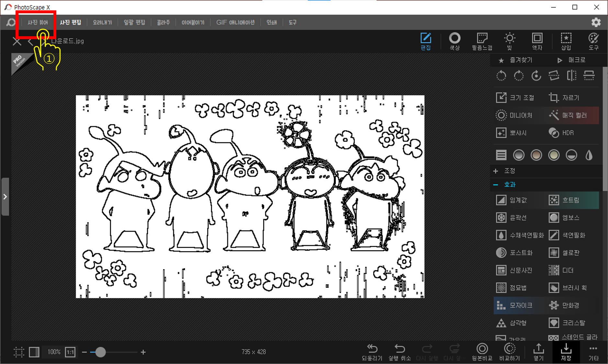
Task: Apply the 만화경 kaleidoscope effect
Action: pyautogui.click(x=564, y=305)
